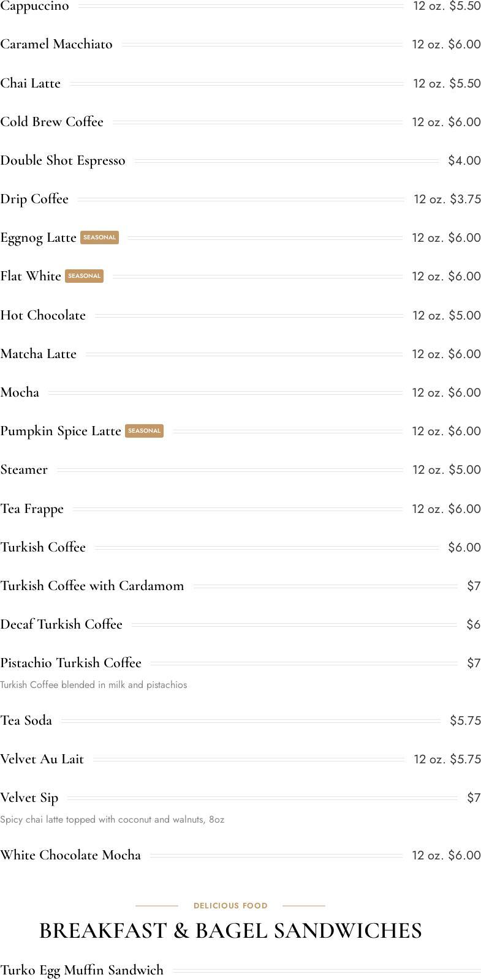Click the Pistachio Turkish Coffee title

(x=70, y=663)
